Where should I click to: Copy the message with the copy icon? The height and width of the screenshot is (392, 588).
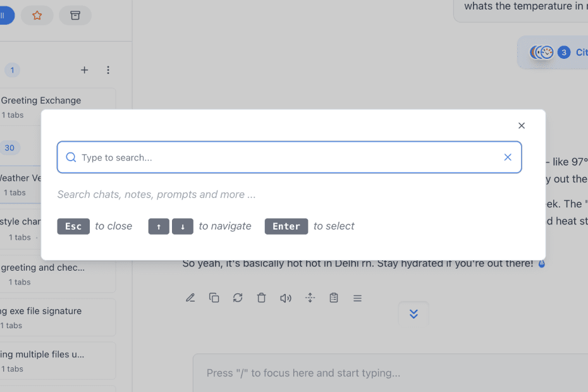coord(214,297)
